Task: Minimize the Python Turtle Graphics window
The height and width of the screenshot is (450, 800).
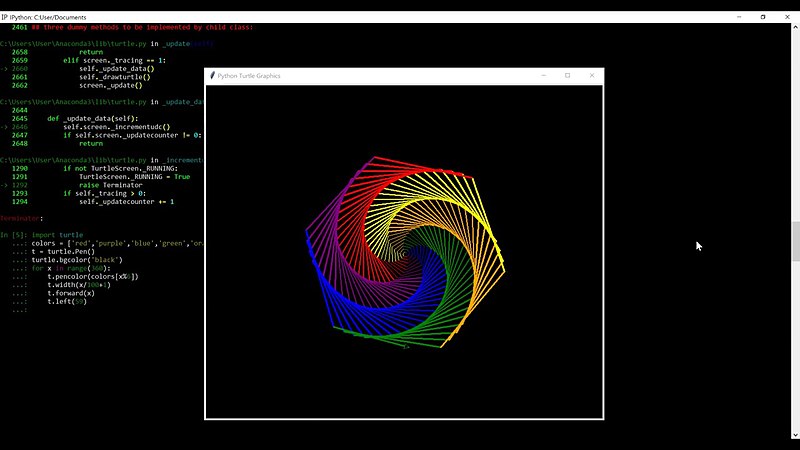Action: tap(543, 76)
